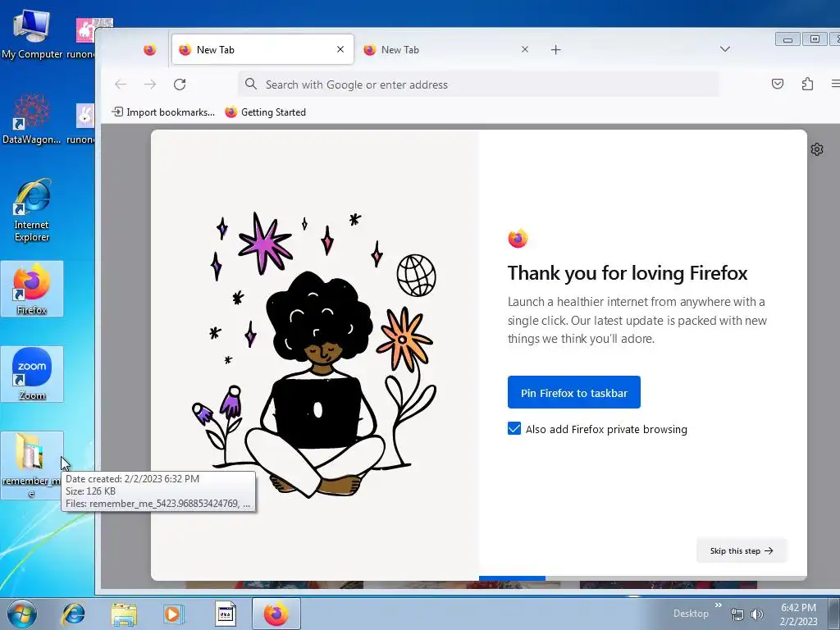Select Internet Explorer desktop shortcut

pos(32,209)
